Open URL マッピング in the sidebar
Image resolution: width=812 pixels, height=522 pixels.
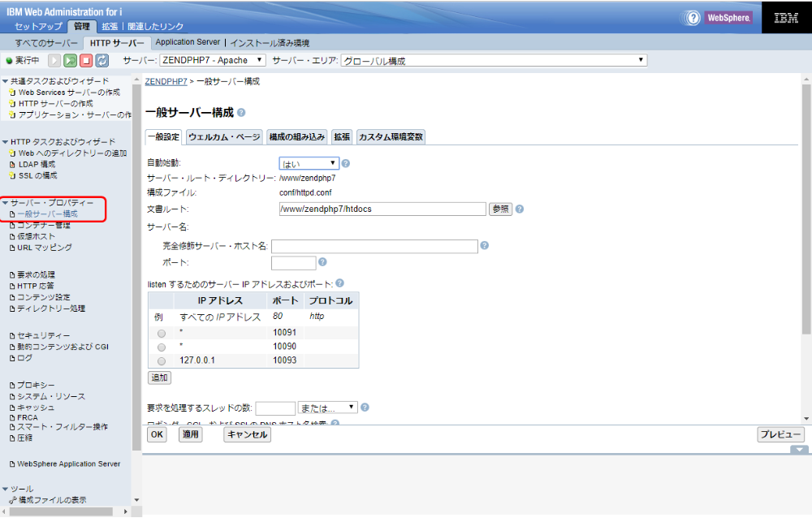(x=45, y=248)
